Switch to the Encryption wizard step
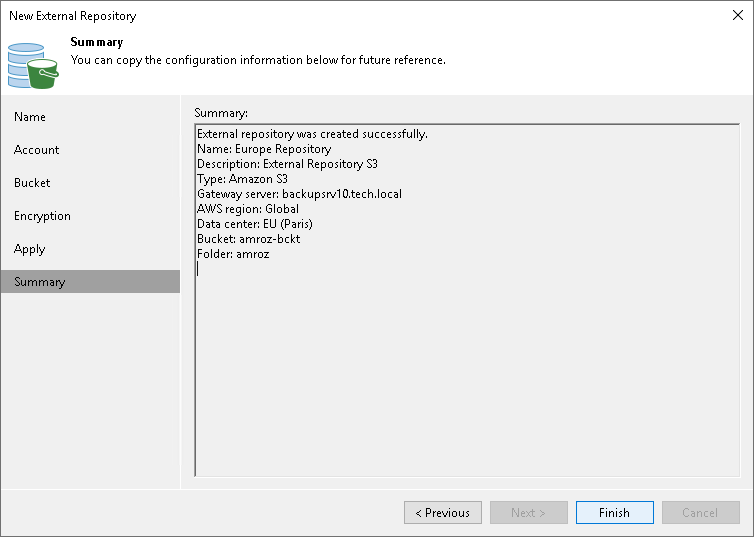The height and width of the screenshot is (537, 754). click(x=42, y=216)
